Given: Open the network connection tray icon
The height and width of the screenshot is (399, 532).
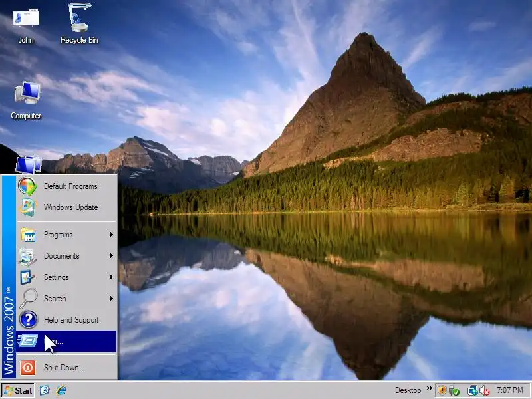Looking at the screenshot, I should pos(472,391).
